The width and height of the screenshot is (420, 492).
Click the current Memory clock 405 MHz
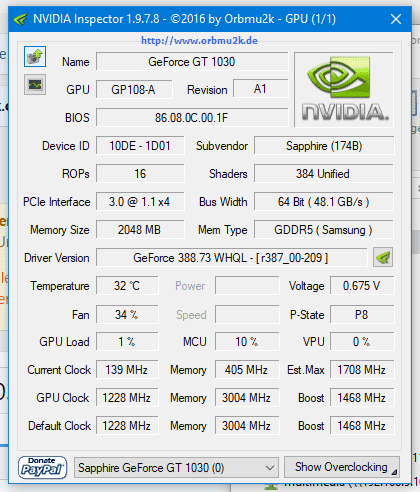coord(247,369)
